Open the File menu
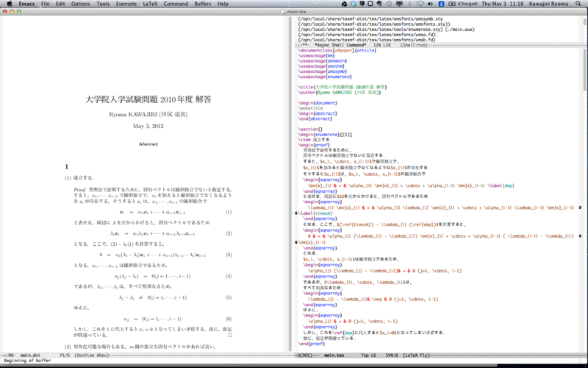The width and height of the screenshot is (588, 368). pos(46,4)
